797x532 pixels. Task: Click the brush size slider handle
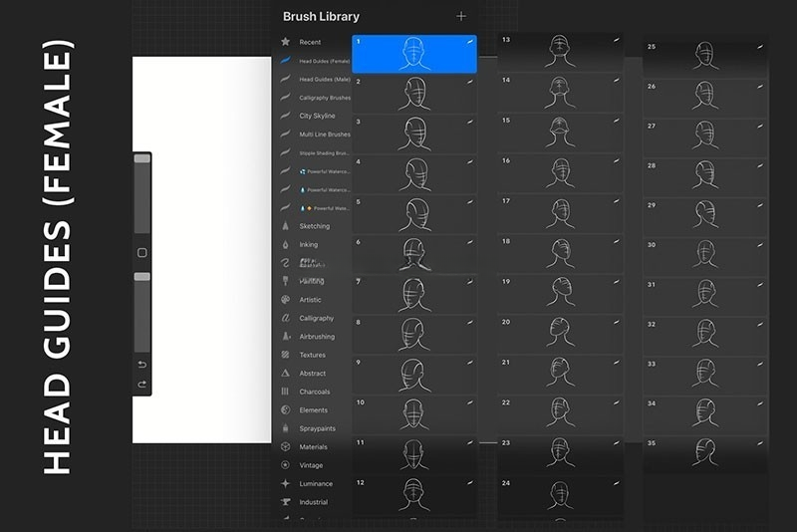142,158
